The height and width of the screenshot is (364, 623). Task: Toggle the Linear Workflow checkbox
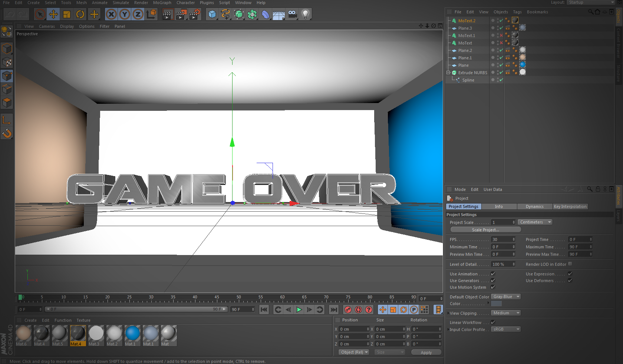click(493, 322)
